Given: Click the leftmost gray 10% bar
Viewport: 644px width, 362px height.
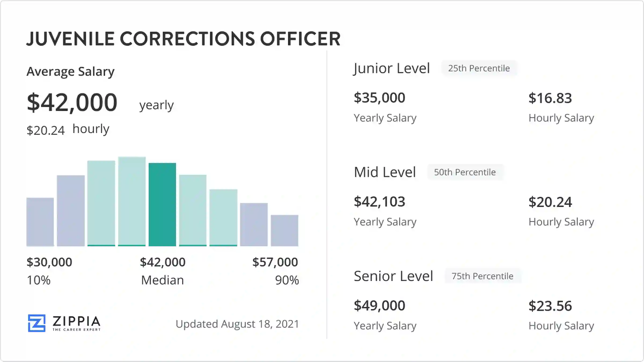Looking at the screenshot, I should tap(40, 222).
